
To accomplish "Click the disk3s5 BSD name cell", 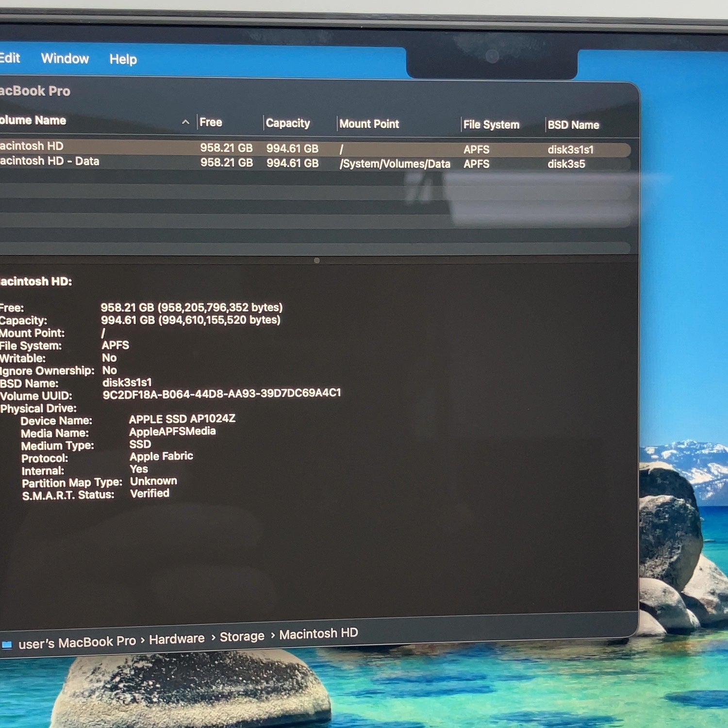I will point(566,164).
